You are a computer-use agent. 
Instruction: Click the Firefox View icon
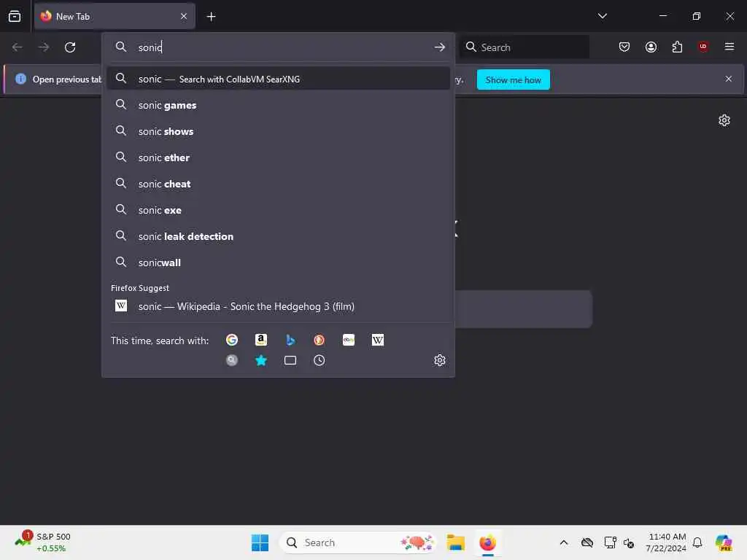(15, 16)
